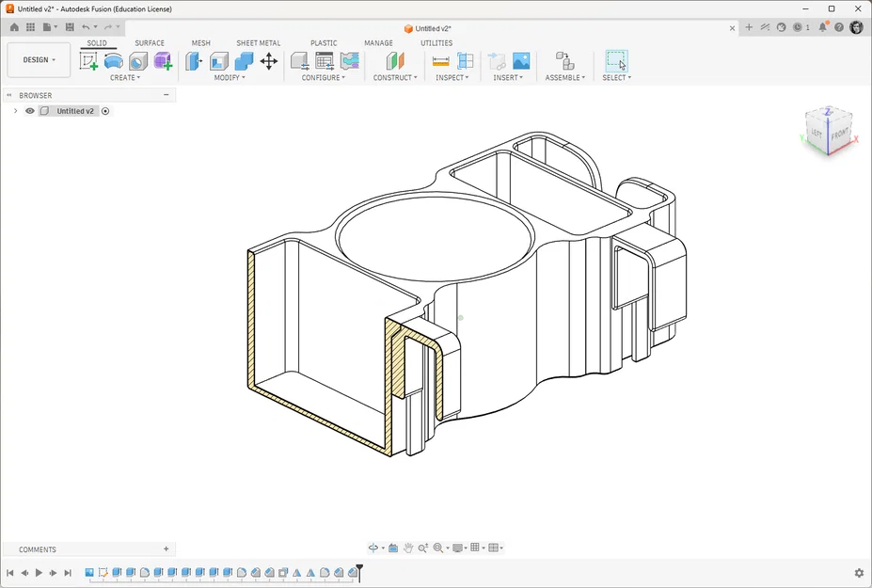Open the INSERT dropdown menu
This screenshot has width=872, height=588.
click(x=508, y=78)
